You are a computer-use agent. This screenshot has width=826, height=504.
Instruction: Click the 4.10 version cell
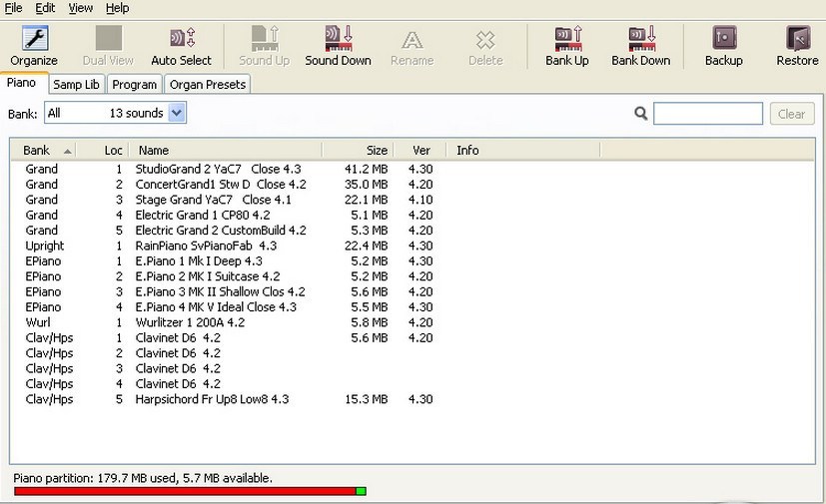420,200
